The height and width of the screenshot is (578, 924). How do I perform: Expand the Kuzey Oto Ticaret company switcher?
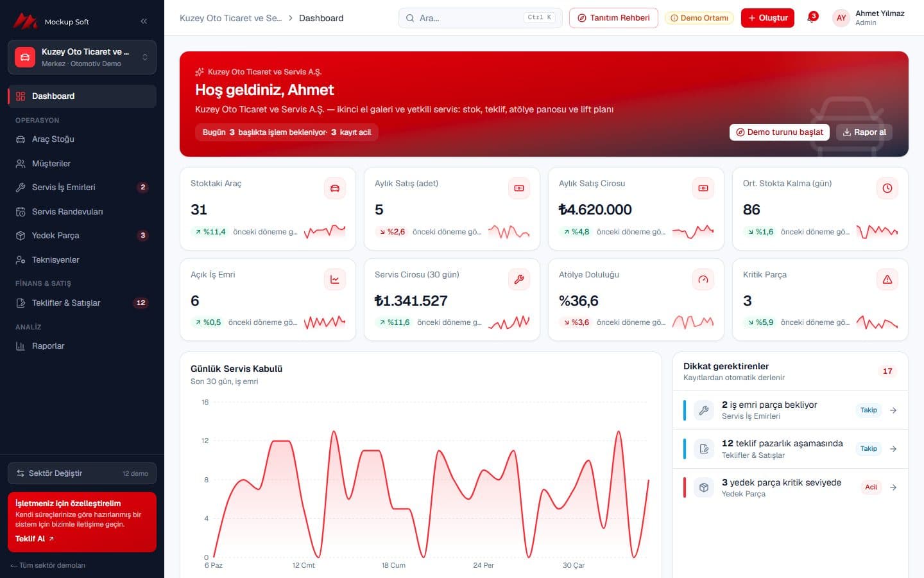[x=82, y=57]
